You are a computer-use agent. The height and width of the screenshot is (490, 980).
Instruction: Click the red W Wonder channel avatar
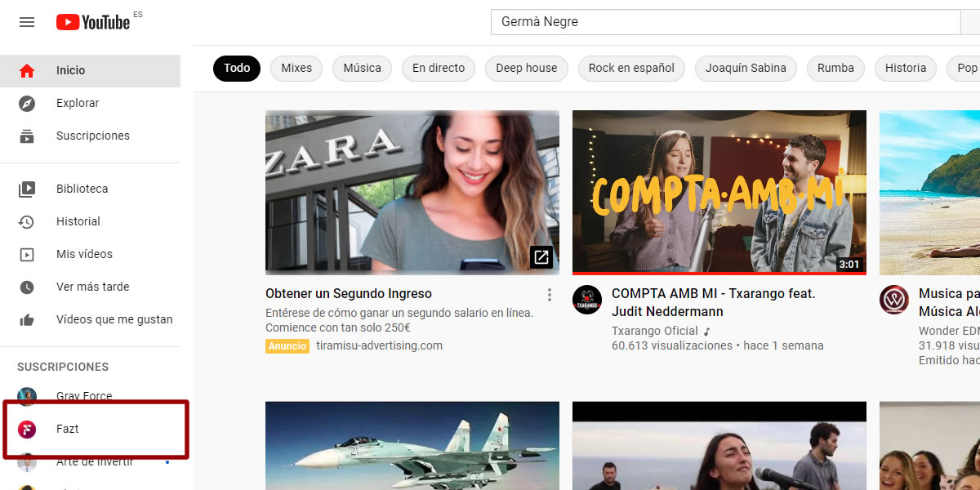(x=894, y=300)
